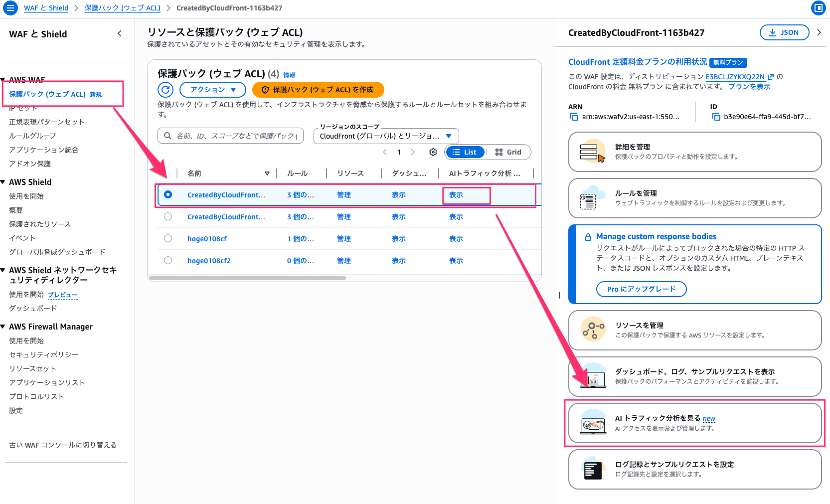The width and height of the screenshot is (830, 504).
Task: Sort table by 名前 column arrow
Action: coord(267,173)
